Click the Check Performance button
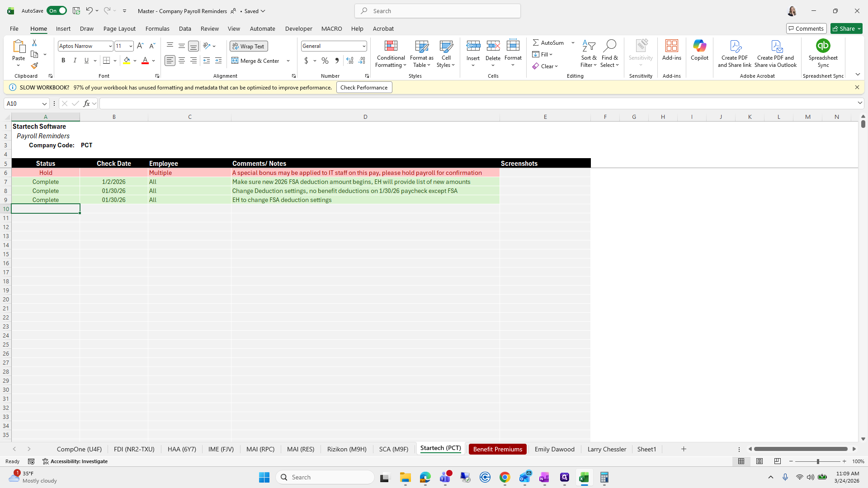The height and width of the screenshot is (488, 868). pyautogui.click(x=364, y=88)
